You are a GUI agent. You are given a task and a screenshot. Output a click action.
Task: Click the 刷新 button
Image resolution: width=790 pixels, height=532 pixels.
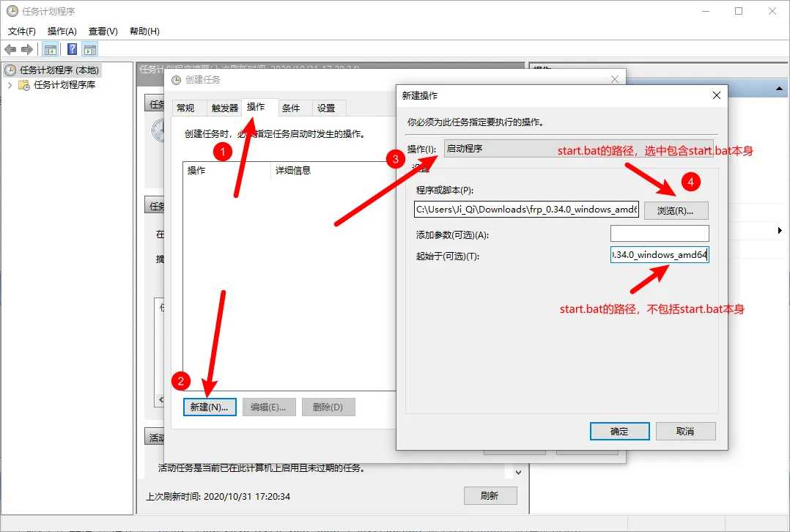click(490, 495)
